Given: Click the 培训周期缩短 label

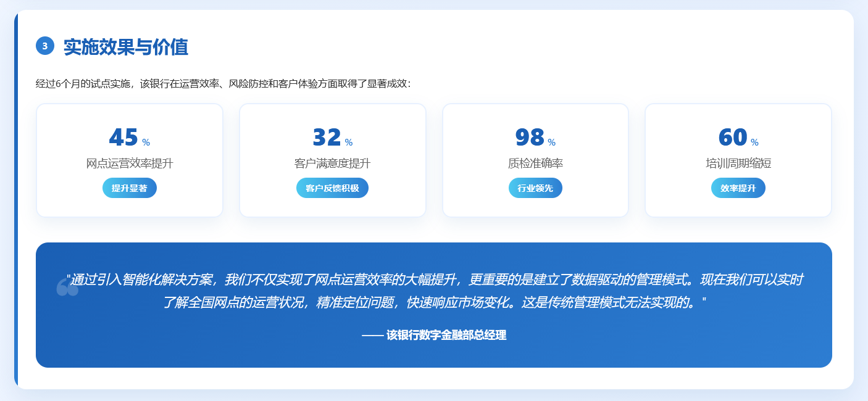Looking at the screenshot, I should 738,163.
